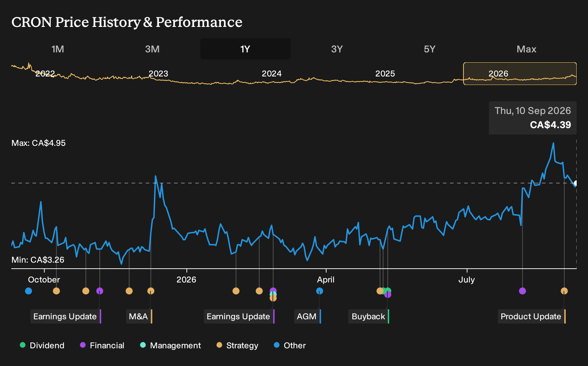Viewport: 588px width, 366px height.
Task: Open the Buyback event label
Action: click(369, 316)
